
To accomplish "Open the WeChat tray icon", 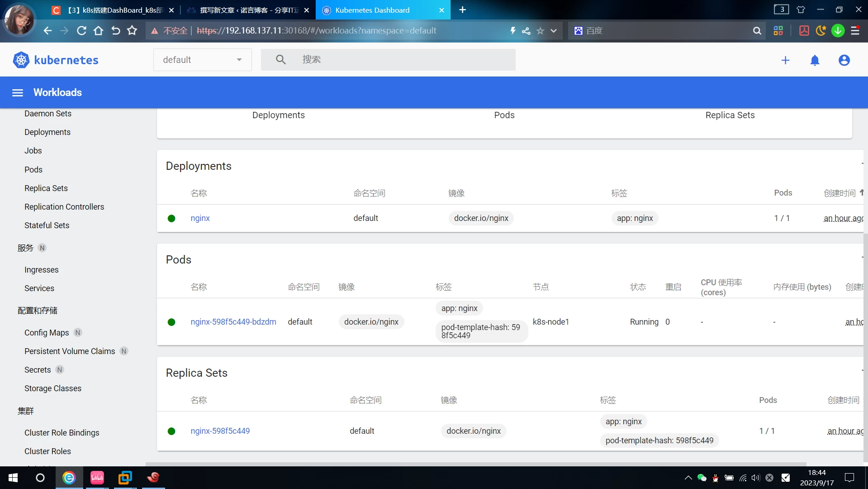I will point(702,478).
